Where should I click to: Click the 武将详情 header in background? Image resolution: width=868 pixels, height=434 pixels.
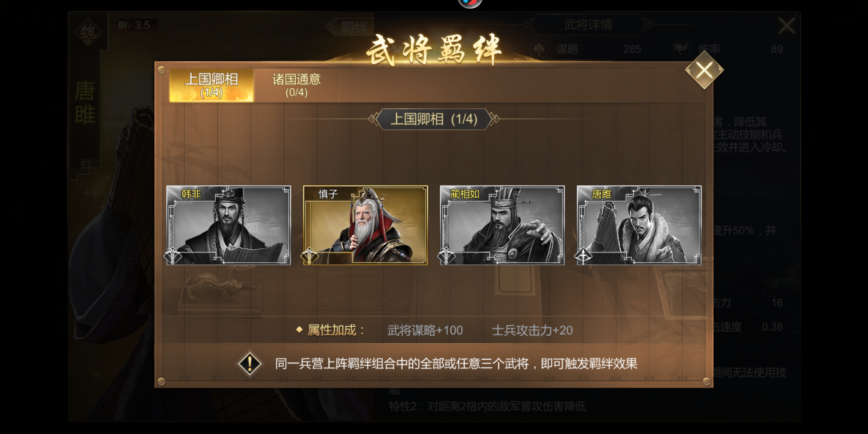(588, 25)
